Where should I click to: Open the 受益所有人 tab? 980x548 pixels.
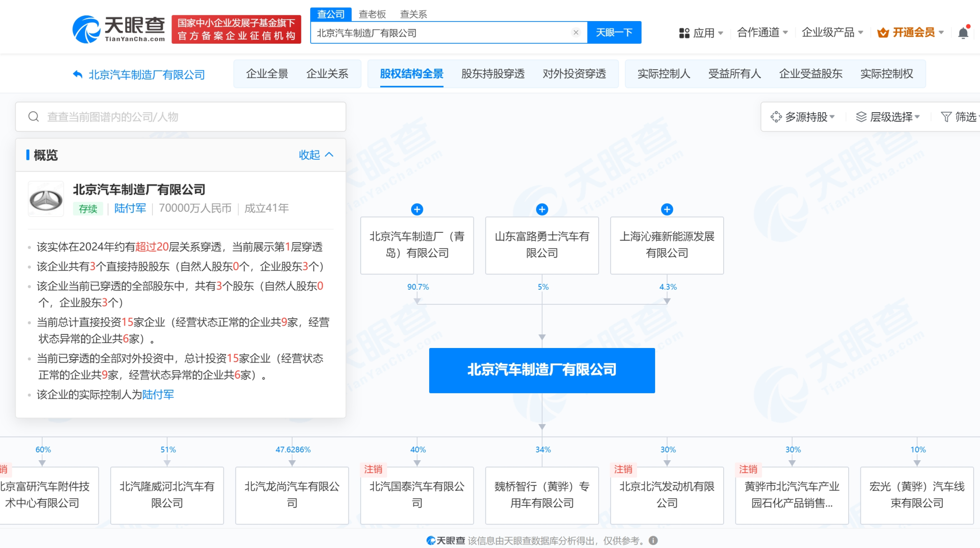click(735, 74)
